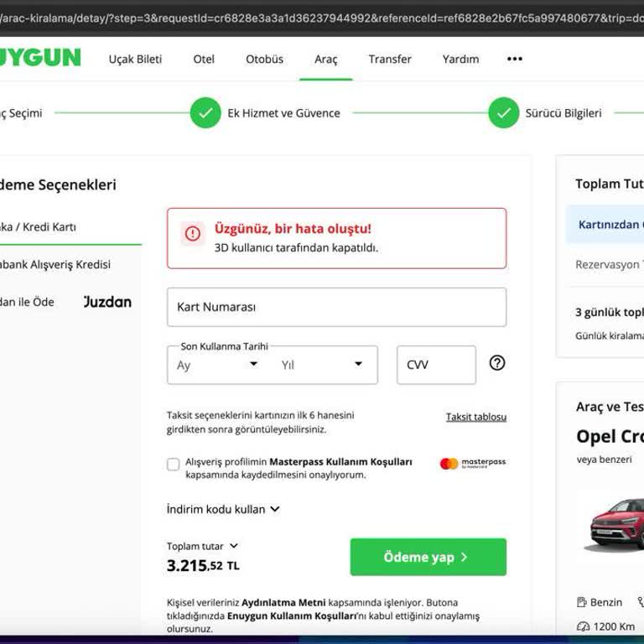Go to the Otel section
The height and width of the screenshot is (644, 644).
tap(204, 60)
